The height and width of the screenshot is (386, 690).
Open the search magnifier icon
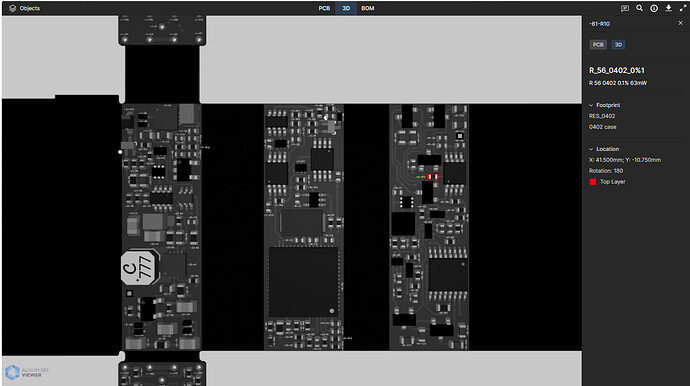pos(639,8)
